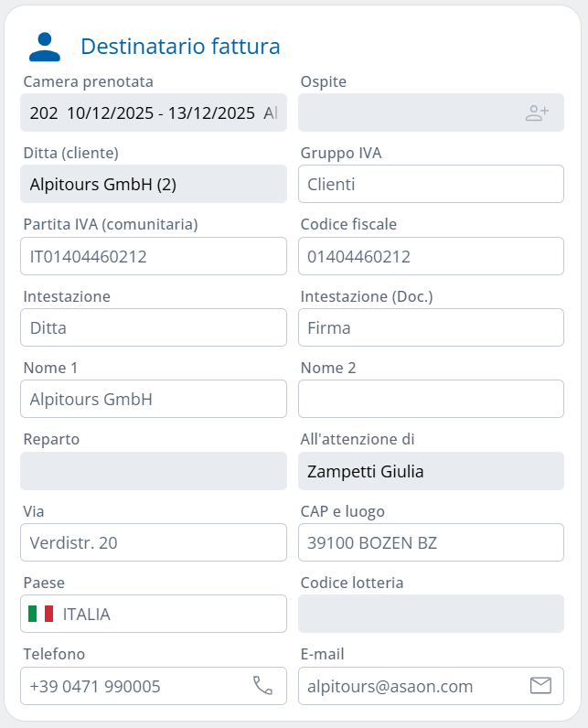Select the Reparto field
588x728 pixels.
click(154, 472)
